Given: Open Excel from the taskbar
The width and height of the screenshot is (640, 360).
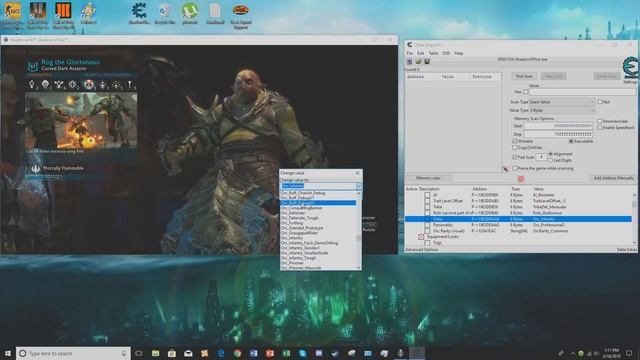Looking at the screenshot, I should (286, 353).
